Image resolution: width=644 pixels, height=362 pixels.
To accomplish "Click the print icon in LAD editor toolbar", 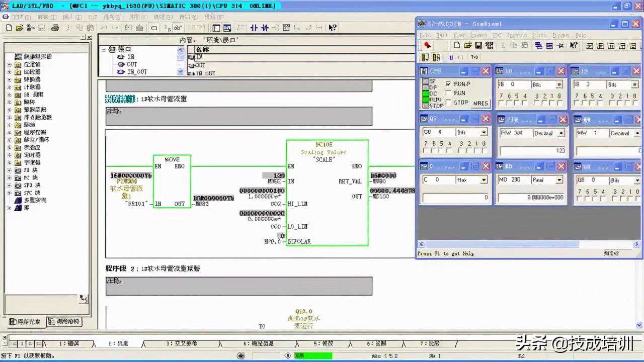I will click(x=55, y=28).
